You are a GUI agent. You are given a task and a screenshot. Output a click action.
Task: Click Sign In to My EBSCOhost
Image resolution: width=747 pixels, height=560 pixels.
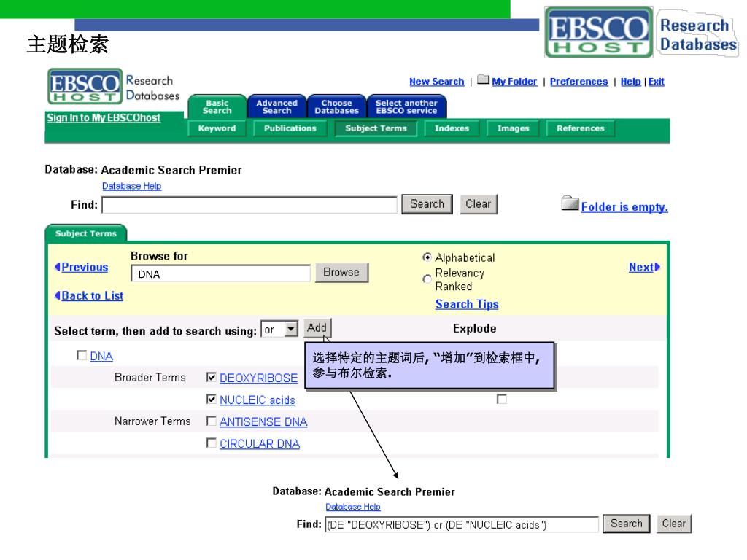coord(104,117)
